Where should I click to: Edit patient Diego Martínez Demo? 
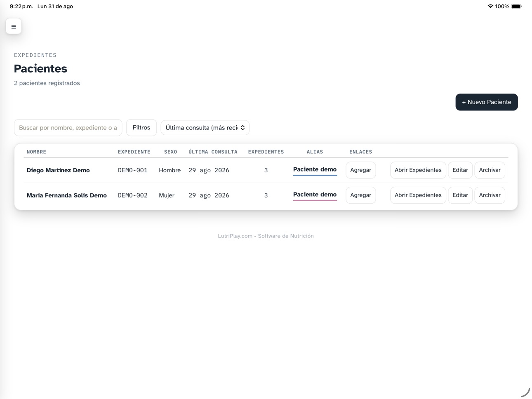[460, 170]
